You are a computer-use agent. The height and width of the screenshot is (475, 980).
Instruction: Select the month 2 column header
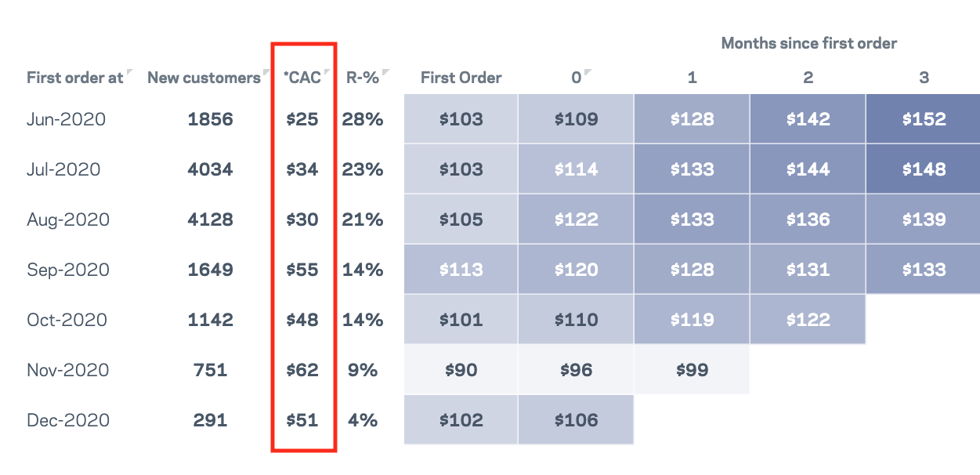coord(808,78)
